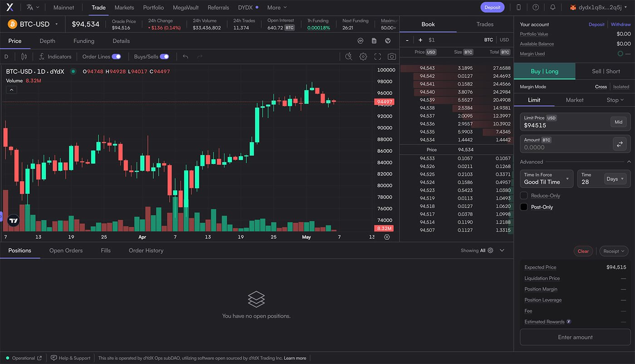The height and width of the screenshot is (364, 635).
Task: Open help using the question mark icon
Action: pos(535,7)
